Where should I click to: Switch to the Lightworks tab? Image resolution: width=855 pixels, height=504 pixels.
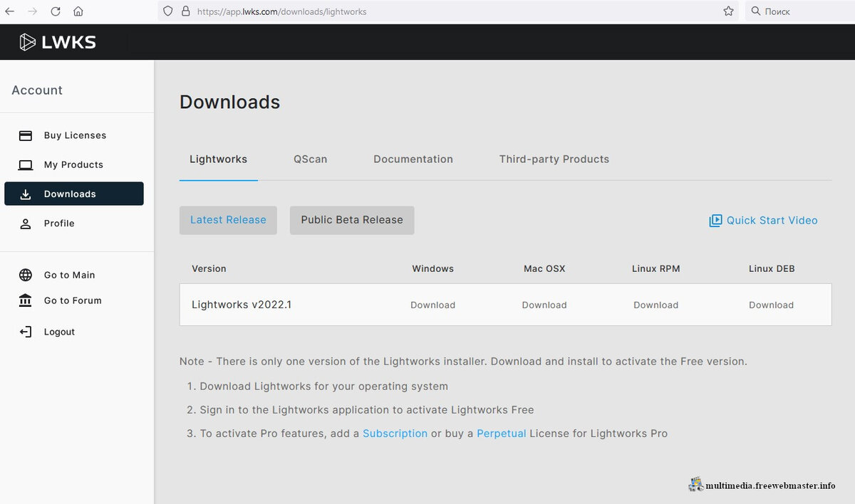pos(218,159)
